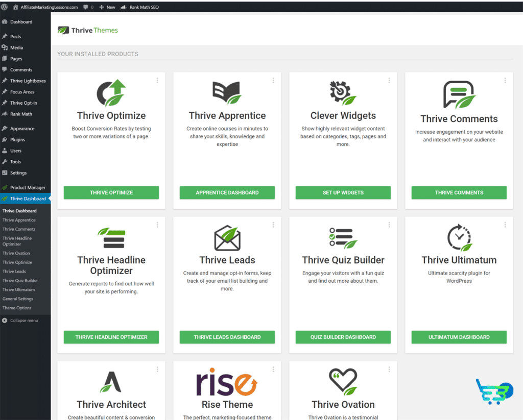Open options menu on Thrive Comments card
523x420 pixels.
[x=505, y=80]
